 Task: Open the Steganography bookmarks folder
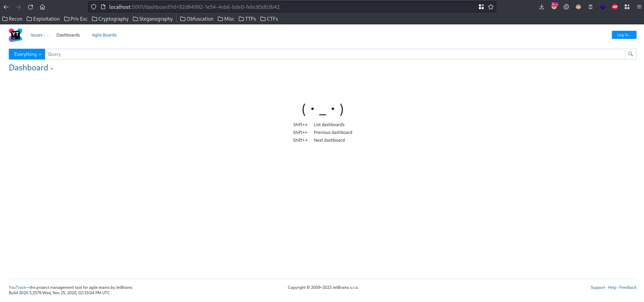click(153, 19)
